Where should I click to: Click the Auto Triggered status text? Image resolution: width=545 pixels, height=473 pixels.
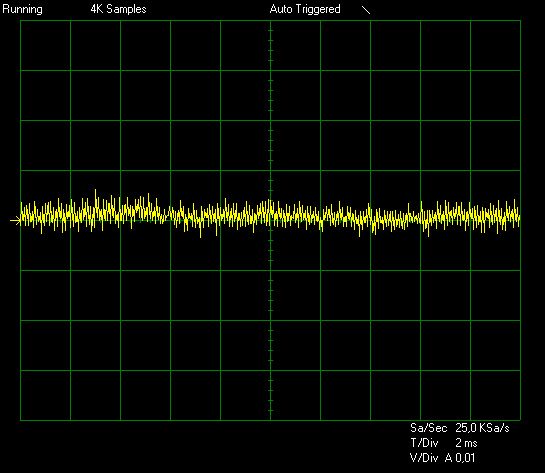coord(305,9)
